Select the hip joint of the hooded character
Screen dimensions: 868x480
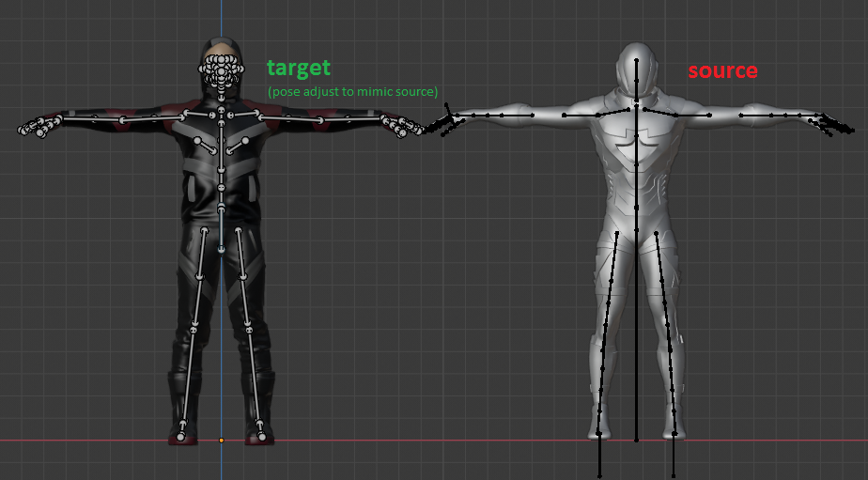coord(221,249)
